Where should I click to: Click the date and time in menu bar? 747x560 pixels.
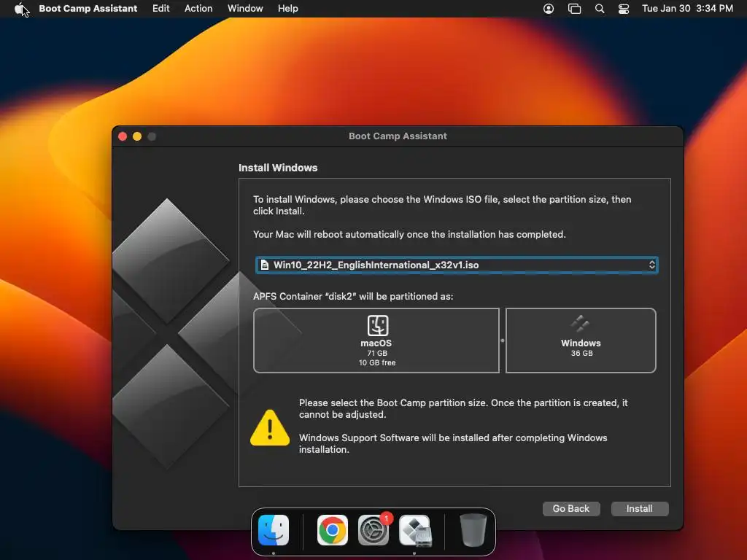[687, 8]
